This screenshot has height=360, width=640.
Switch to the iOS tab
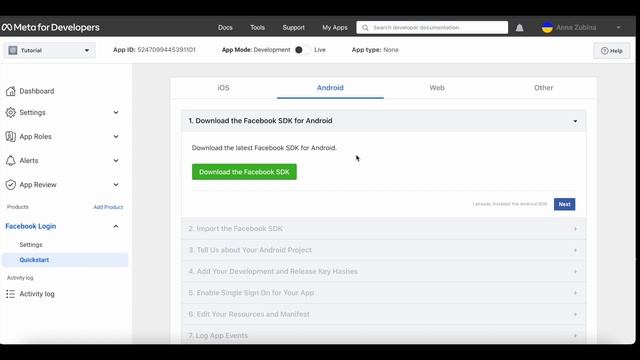click(223, 88)
